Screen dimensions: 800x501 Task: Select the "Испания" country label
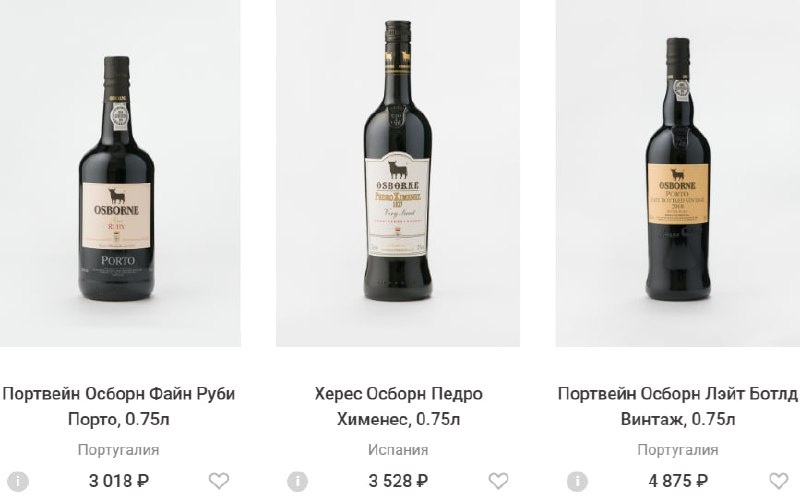point(398,450)
